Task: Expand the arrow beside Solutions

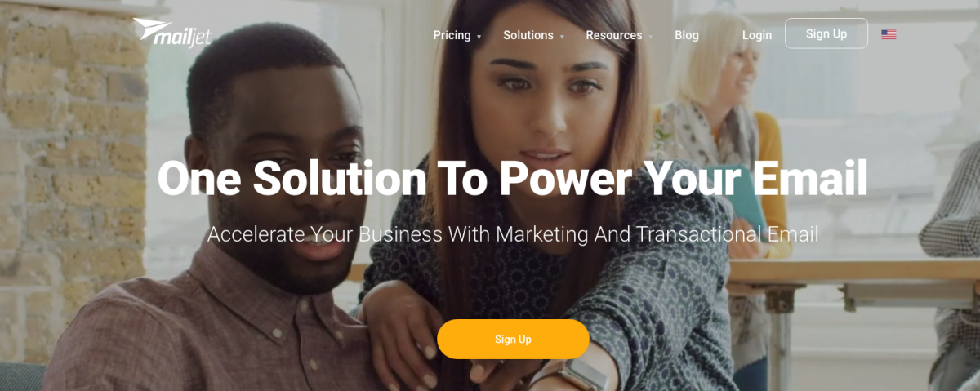Action: pyautogui.click(x=562, y=37)
